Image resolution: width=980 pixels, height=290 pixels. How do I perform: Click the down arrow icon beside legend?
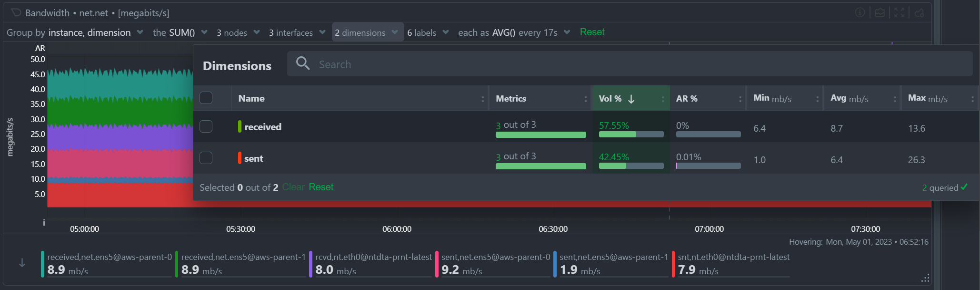click(x=22, y=263)
